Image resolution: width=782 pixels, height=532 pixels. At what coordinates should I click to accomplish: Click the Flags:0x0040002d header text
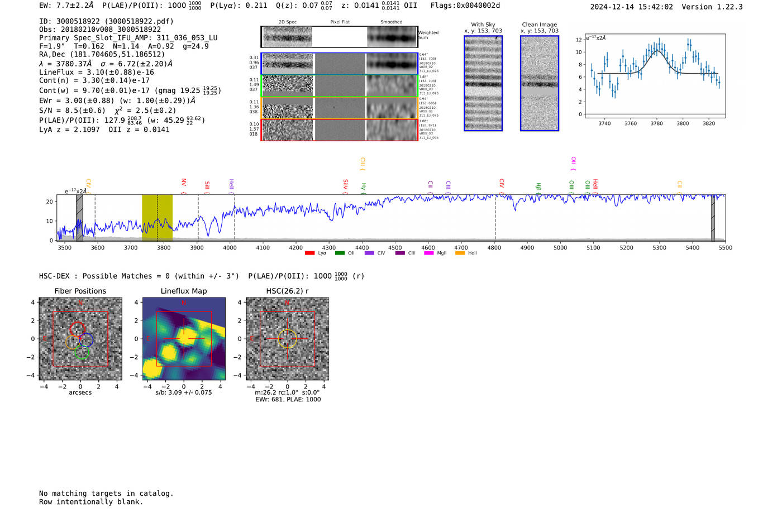(x=465, y=6)
